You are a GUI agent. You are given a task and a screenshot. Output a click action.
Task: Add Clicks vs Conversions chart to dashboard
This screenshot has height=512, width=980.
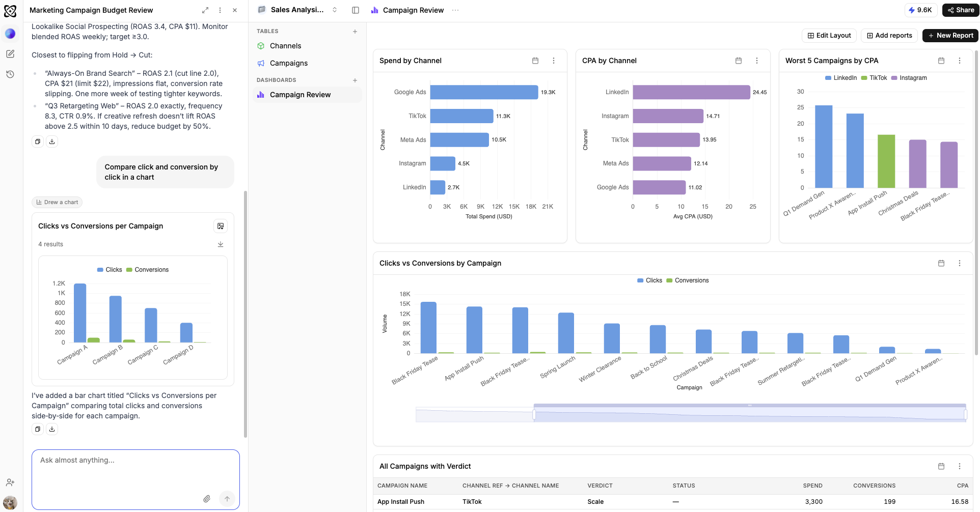tap(221, 226)
